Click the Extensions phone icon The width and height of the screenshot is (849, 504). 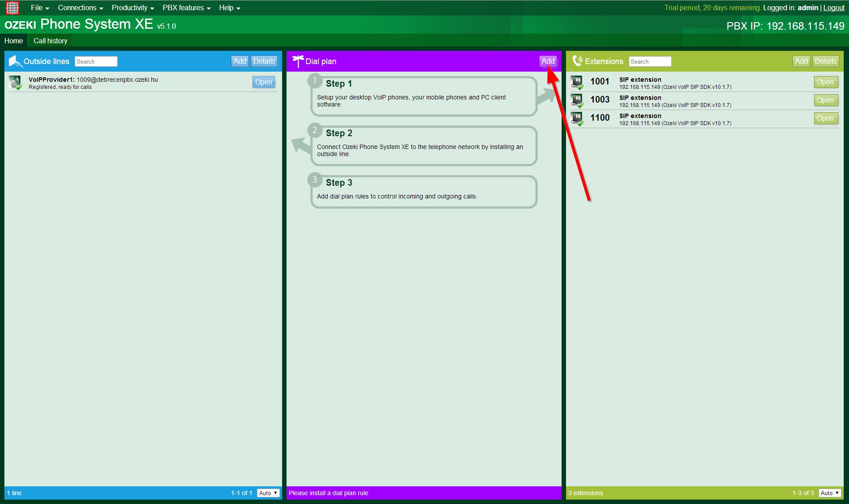click(x=577, y=61)
